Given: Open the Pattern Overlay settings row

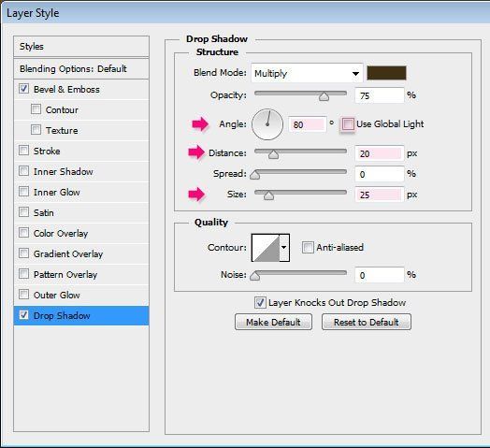Looking at the screenshot, I should [x=81, y=274].
